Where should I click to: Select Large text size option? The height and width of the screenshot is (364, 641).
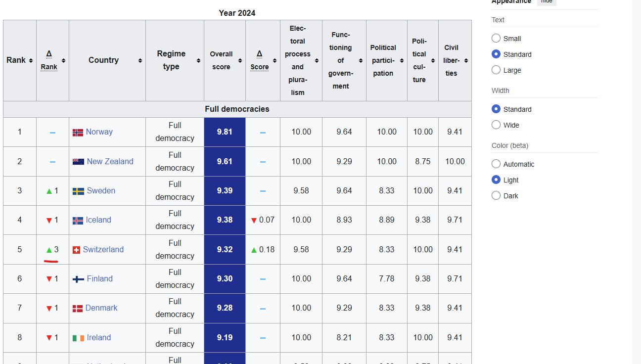pos(496,70)
